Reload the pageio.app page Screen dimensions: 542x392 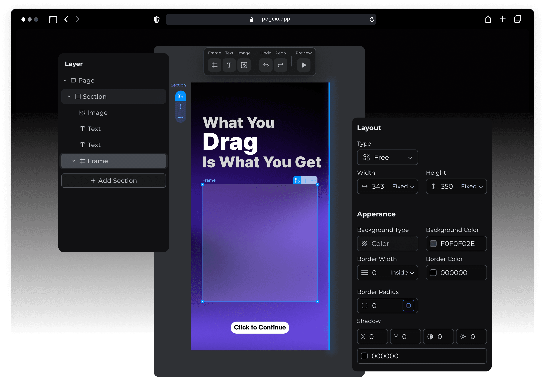point(372,19)
